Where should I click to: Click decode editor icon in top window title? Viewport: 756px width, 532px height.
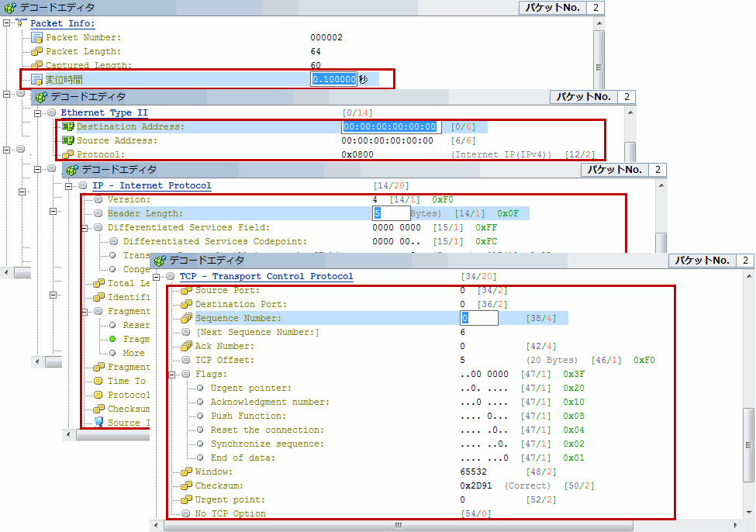coord(9,8)
